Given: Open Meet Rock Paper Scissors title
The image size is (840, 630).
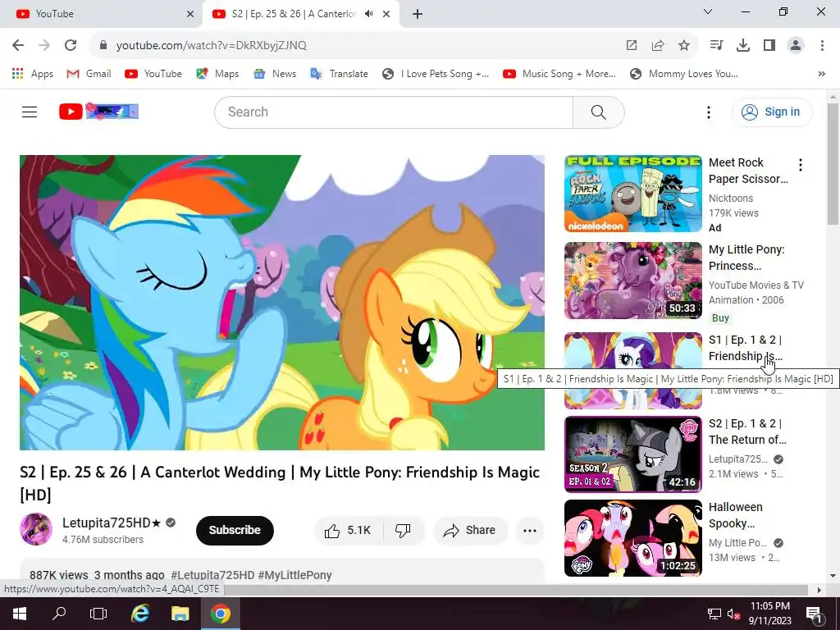Looking at the screenshot, I should (x=748, y=171).
